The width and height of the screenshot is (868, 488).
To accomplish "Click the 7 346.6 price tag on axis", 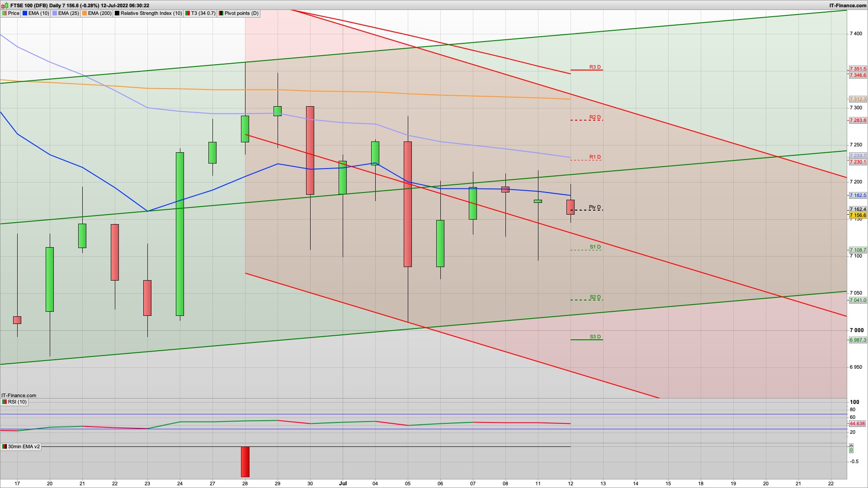I will 858,75.
